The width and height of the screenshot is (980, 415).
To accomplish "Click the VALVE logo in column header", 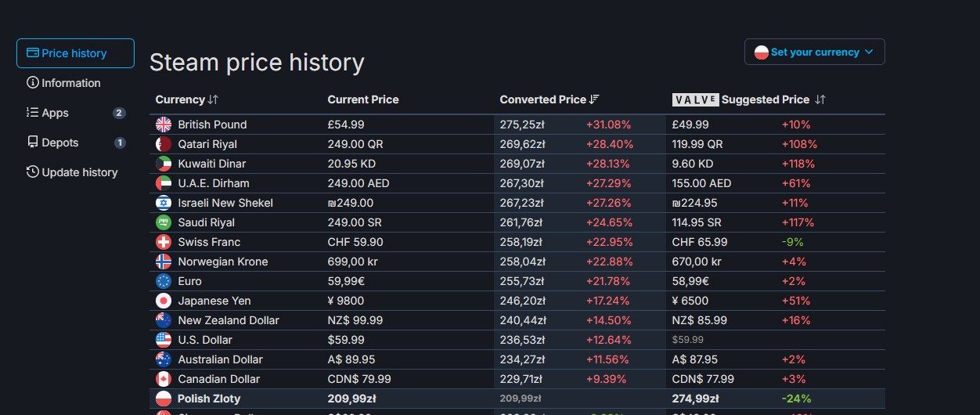I will 695,99.
